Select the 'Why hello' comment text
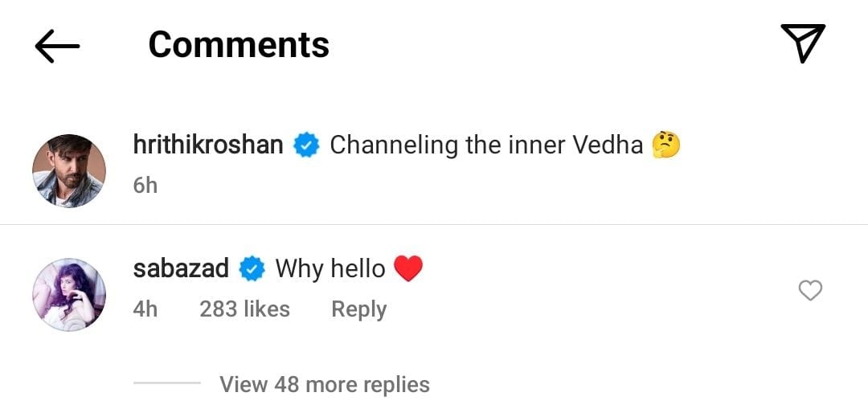 tap(330, 269)
